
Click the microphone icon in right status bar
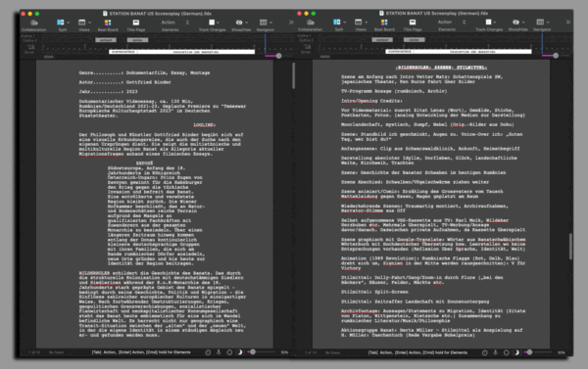click(495, 352)
